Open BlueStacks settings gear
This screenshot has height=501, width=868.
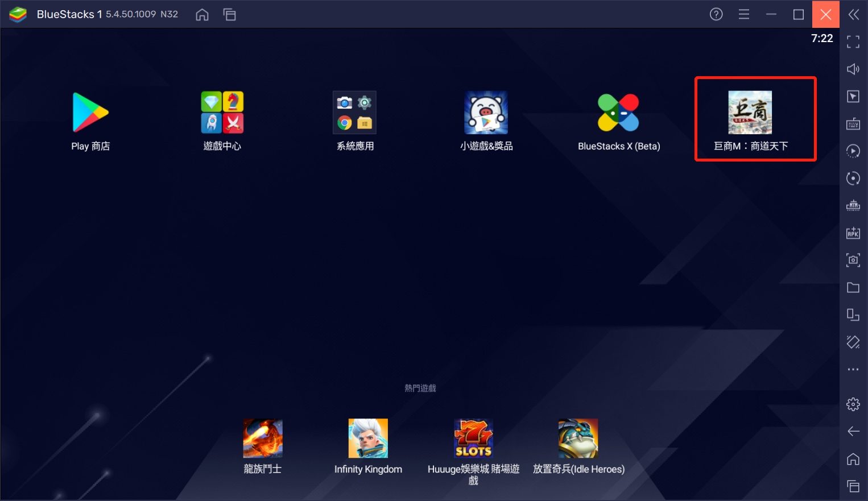click(x=853, y=404)
